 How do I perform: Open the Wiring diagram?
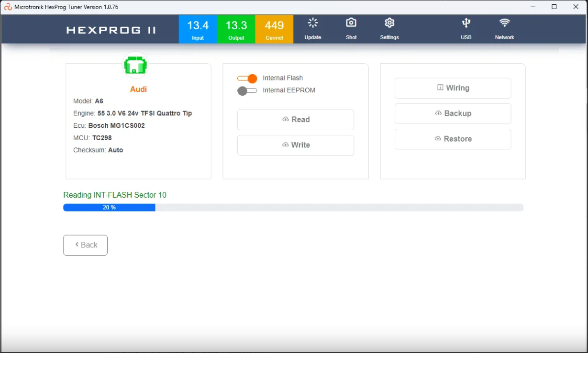point(453,88)
